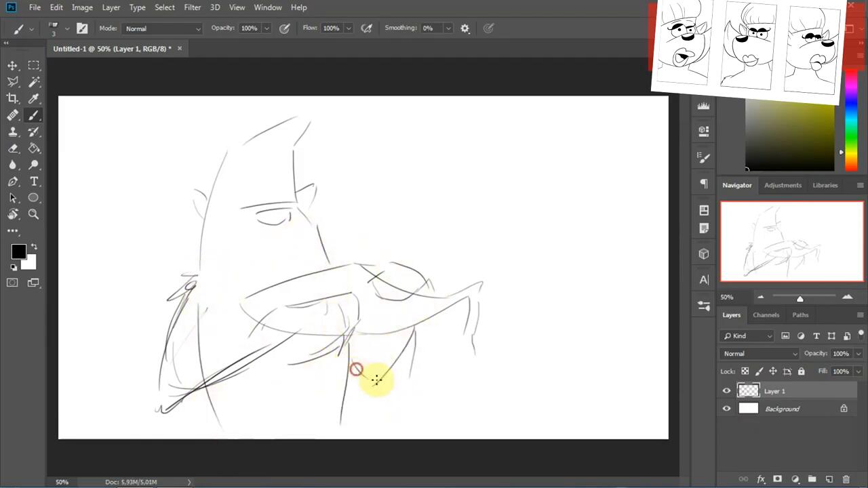Select the Move tool
868x488 pixels.
(x=12, y=66)
